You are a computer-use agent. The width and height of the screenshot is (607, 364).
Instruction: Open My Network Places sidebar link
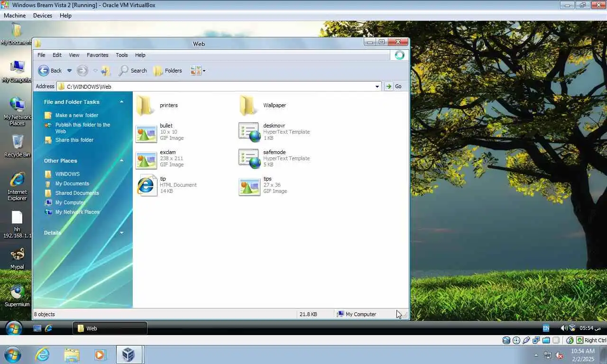72,212
